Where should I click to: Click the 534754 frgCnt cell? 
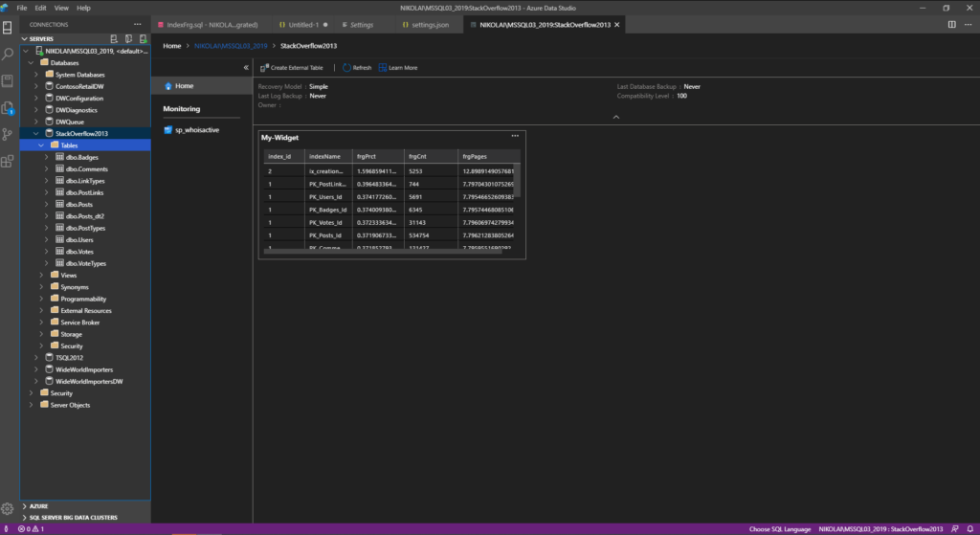pyautogui.click(x=432, y=235)
